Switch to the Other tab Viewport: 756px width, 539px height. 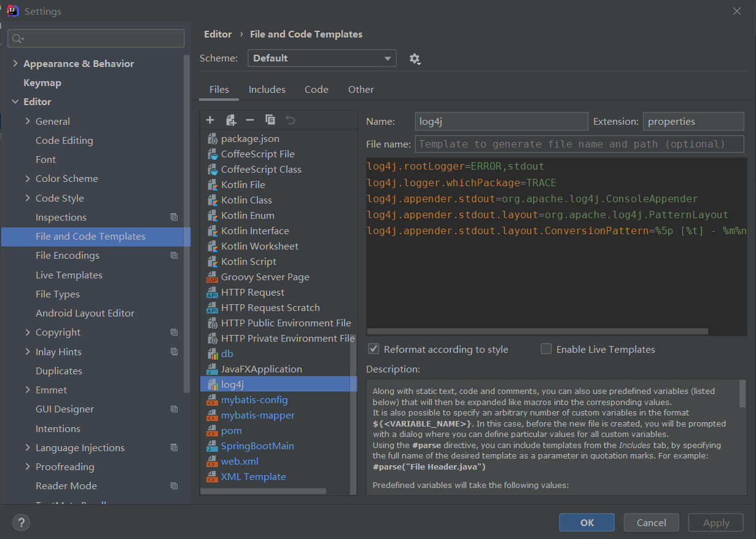coord(361,90)
